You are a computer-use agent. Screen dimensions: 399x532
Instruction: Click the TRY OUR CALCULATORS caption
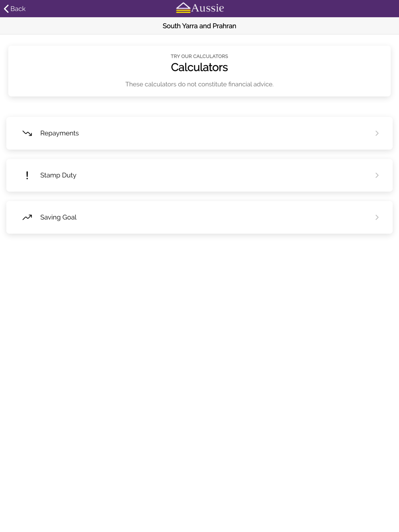click(199, 56)
